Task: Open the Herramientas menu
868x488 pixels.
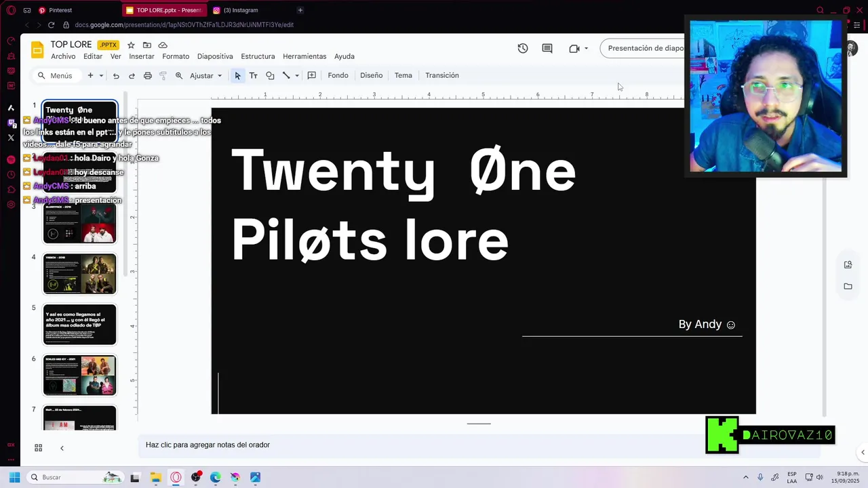Action: click(304, 56)
